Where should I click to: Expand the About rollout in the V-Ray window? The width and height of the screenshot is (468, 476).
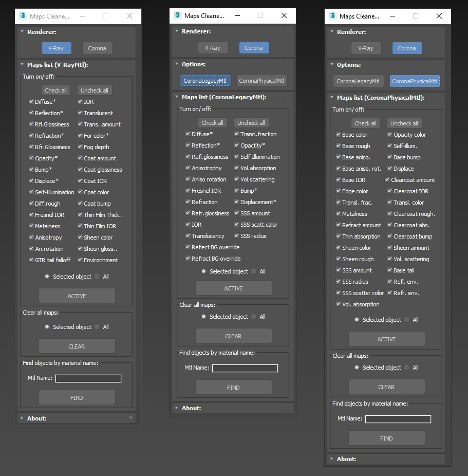36,418
